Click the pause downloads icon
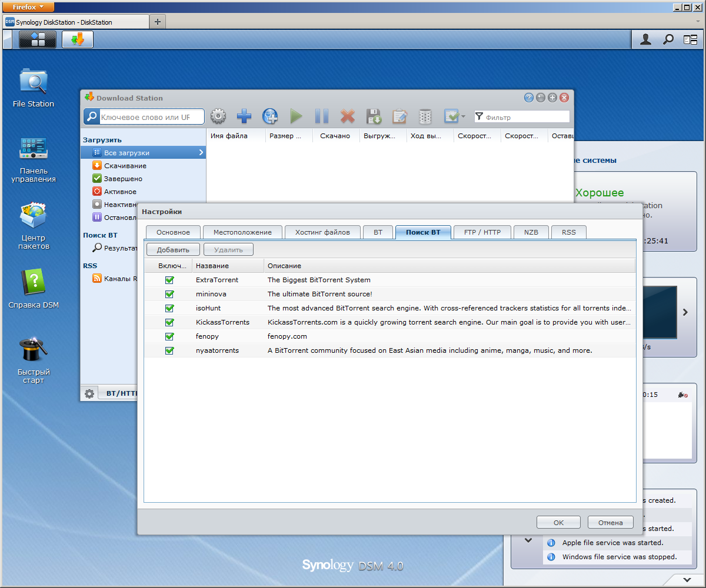Screen dimensions: 706x588 [x=322, y=116]
